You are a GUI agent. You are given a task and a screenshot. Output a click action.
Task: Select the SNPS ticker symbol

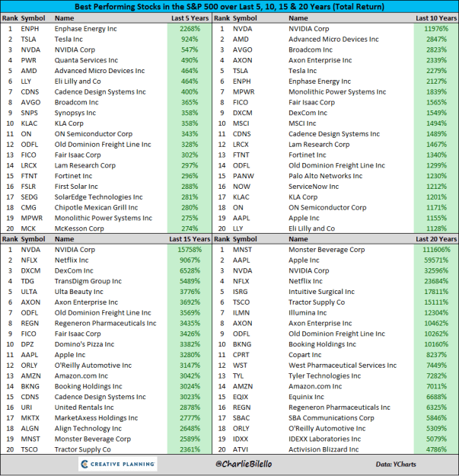(x=29, y=113)
